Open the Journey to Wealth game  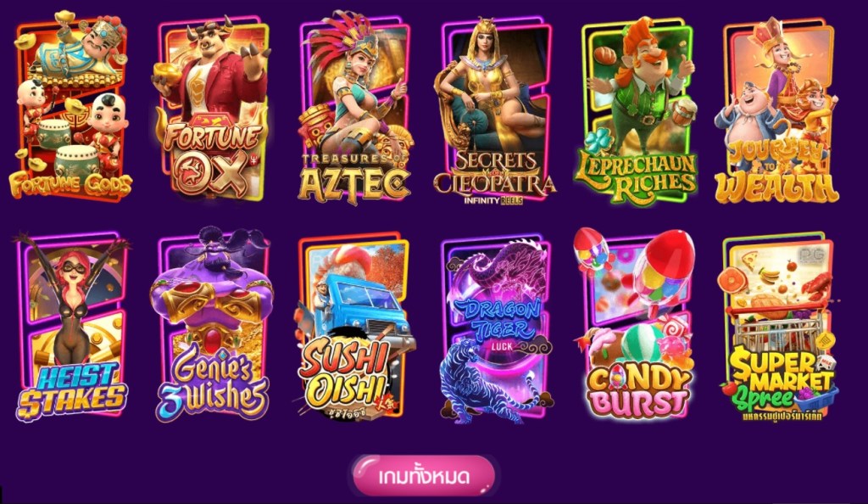pyautogui.click(x=776, y=109)
